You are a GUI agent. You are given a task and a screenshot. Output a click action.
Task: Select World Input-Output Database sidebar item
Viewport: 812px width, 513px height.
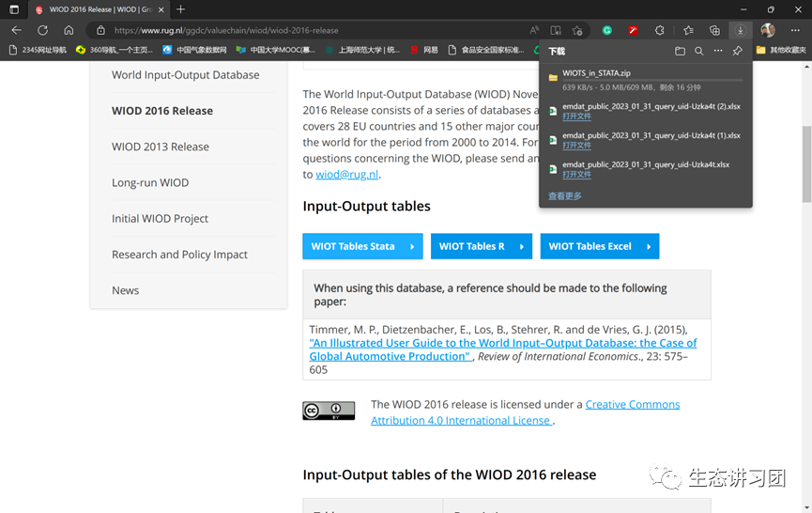[185, 75]
